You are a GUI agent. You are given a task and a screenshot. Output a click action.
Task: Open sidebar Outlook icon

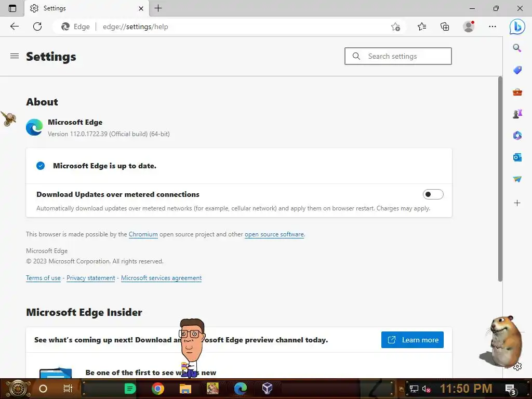tap(517, 157)
